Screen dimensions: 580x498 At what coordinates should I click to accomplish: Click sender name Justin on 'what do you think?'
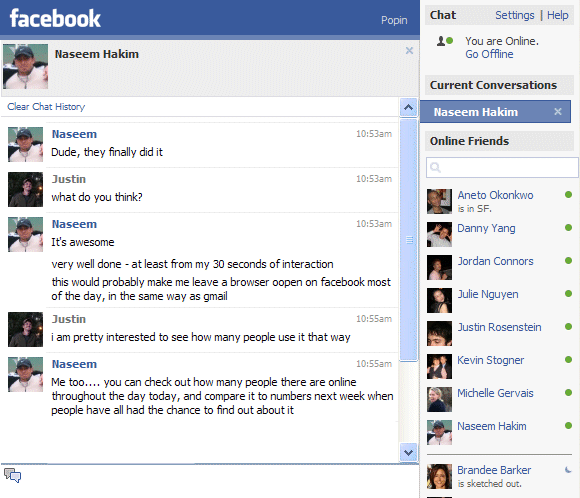[x=69, y=179]
